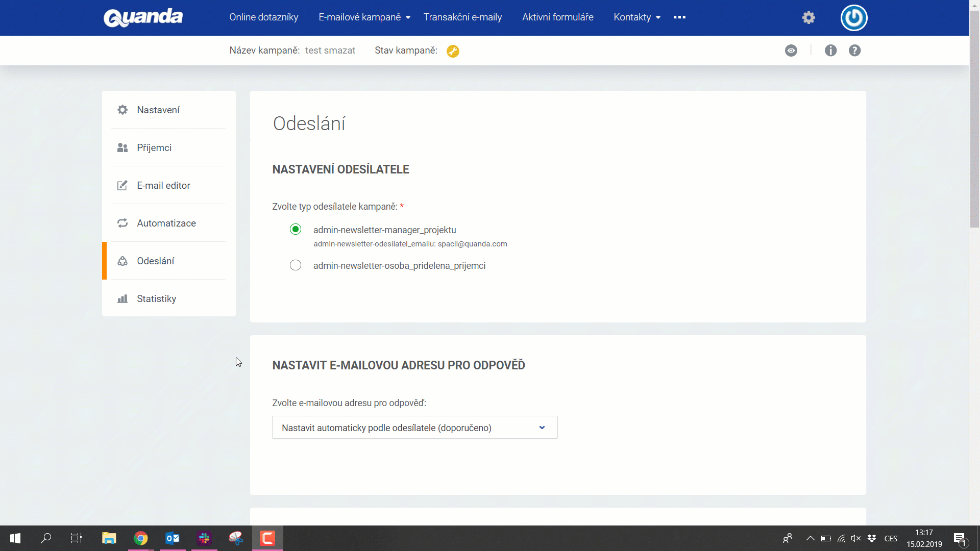Navigate to Transakční e-maily
This screenshot has height=551, width=980.
(x=462, y=17)
